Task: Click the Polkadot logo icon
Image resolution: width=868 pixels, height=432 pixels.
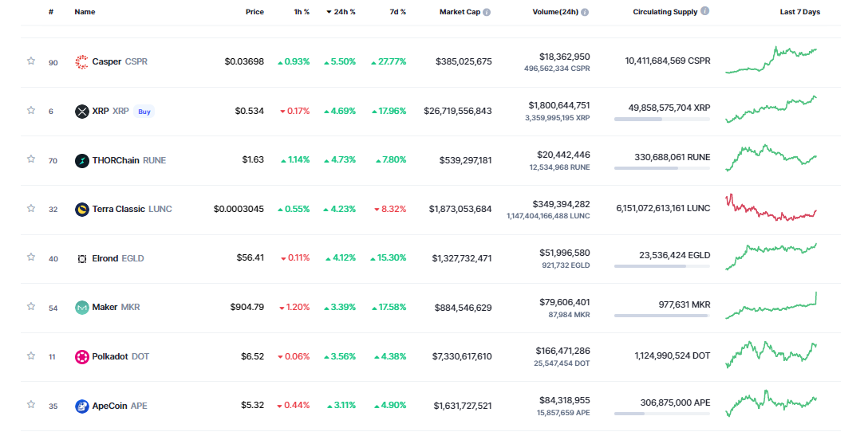Action: [x=81, y=357]
